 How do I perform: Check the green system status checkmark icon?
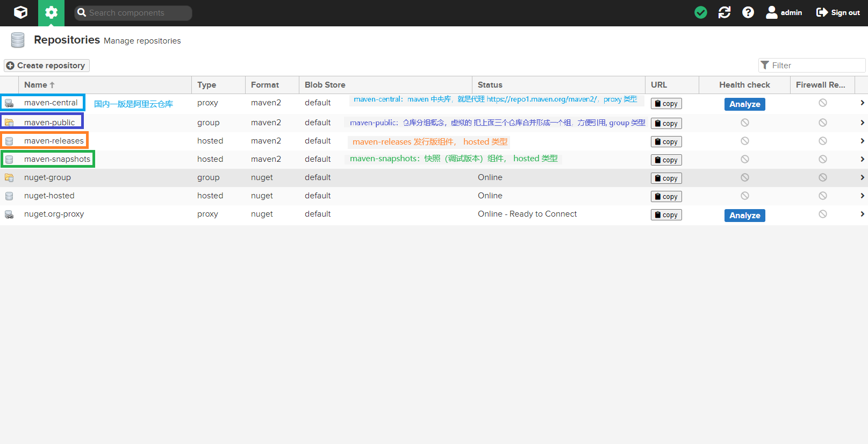tap(701, 12)
